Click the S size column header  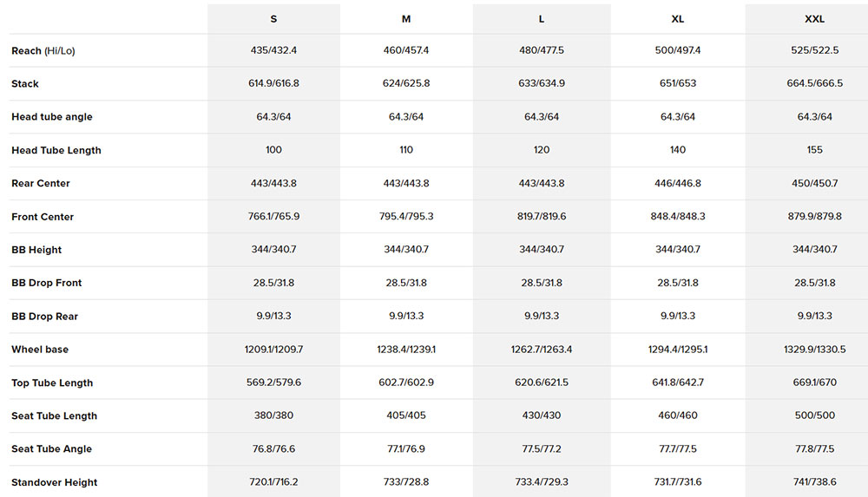[273, 18]
